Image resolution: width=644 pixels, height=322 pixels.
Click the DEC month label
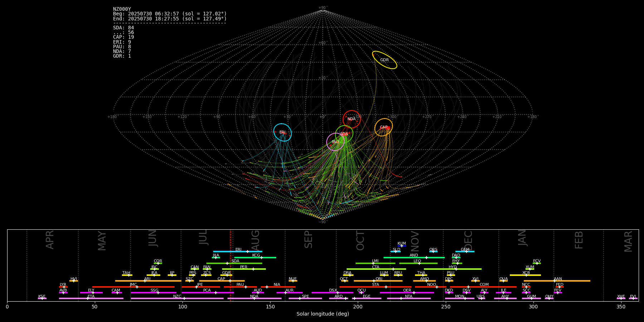(468, 241)
